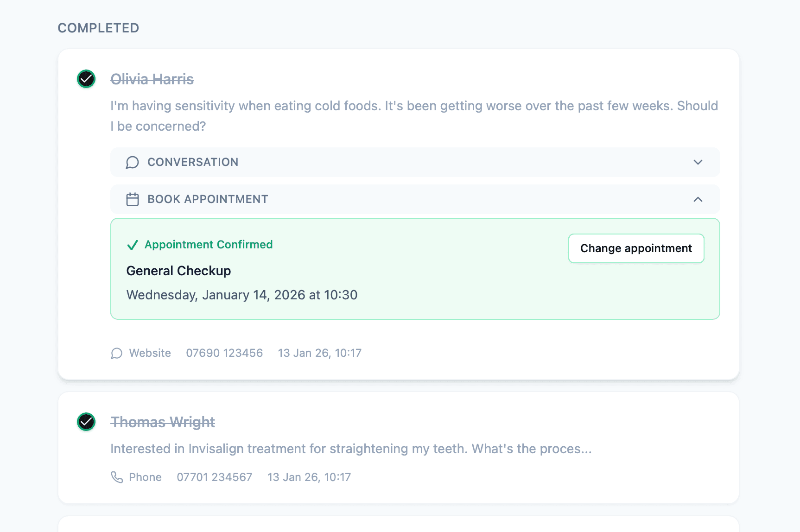This screenshot has height=532, width=800.
Task: Click the Book Appointment calendar icon
Action: pyautogui.click(x=133, y=199)
